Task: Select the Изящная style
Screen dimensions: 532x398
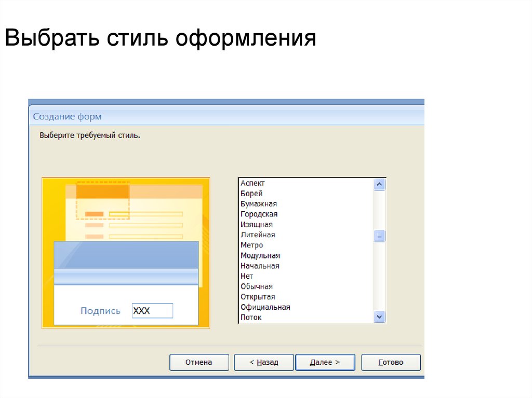Action: tap(256, 225)
